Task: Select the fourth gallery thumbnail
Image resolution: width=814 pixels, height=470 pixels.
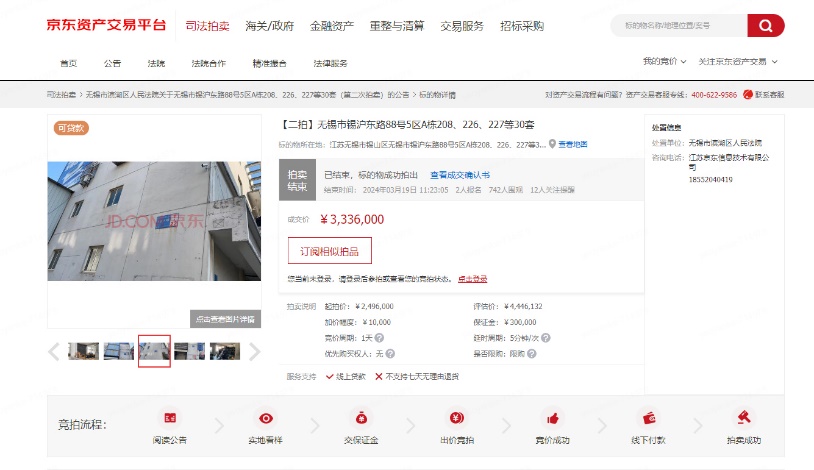Action: pyautogui.click(x=189, y=351)
